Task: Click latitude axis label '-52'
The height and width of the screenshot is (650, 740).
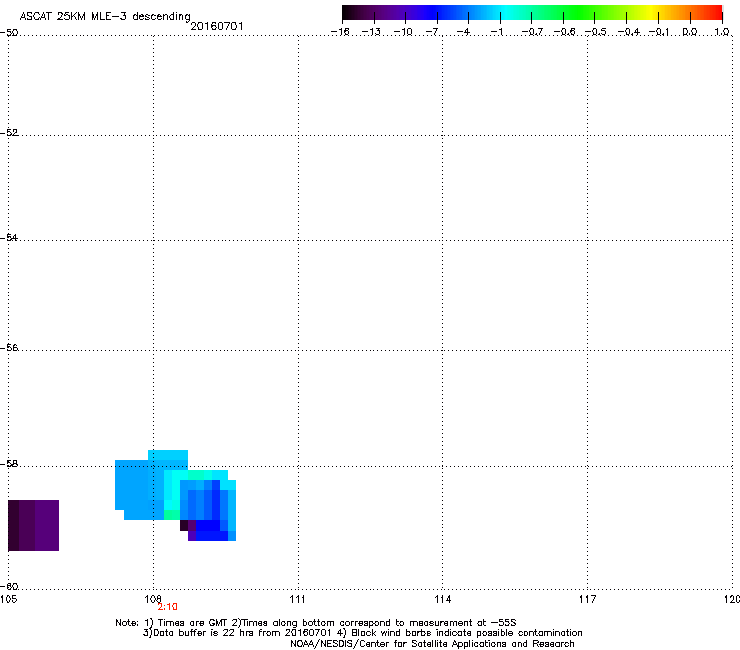Action: (x=9, y=133)
